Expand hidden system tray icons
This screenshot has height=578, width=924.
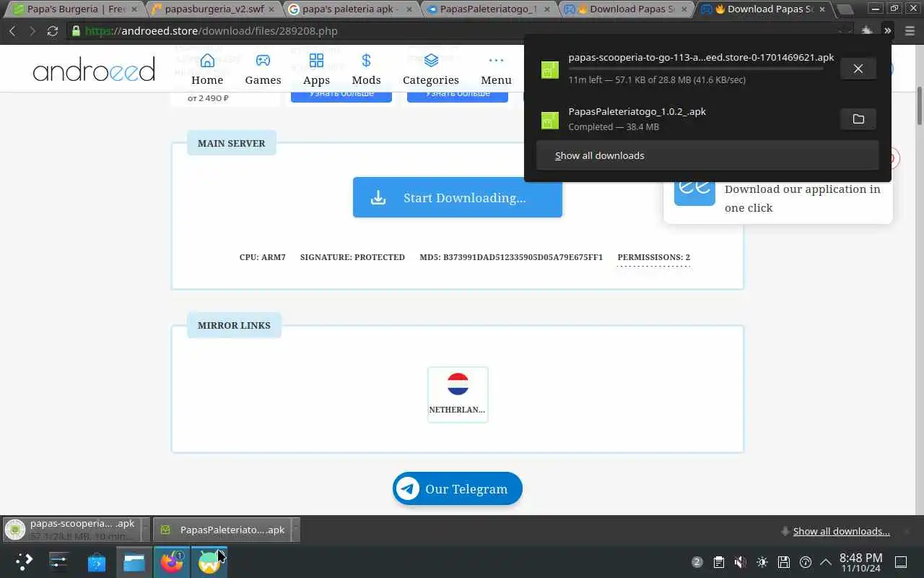[x=826, y=561]
